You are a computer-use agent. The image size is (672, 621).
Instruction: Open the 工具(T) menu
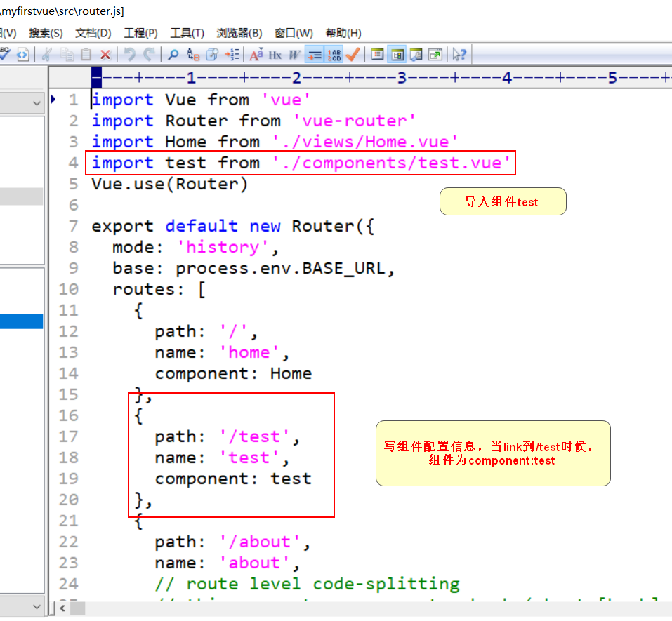[x=187, y=33]
